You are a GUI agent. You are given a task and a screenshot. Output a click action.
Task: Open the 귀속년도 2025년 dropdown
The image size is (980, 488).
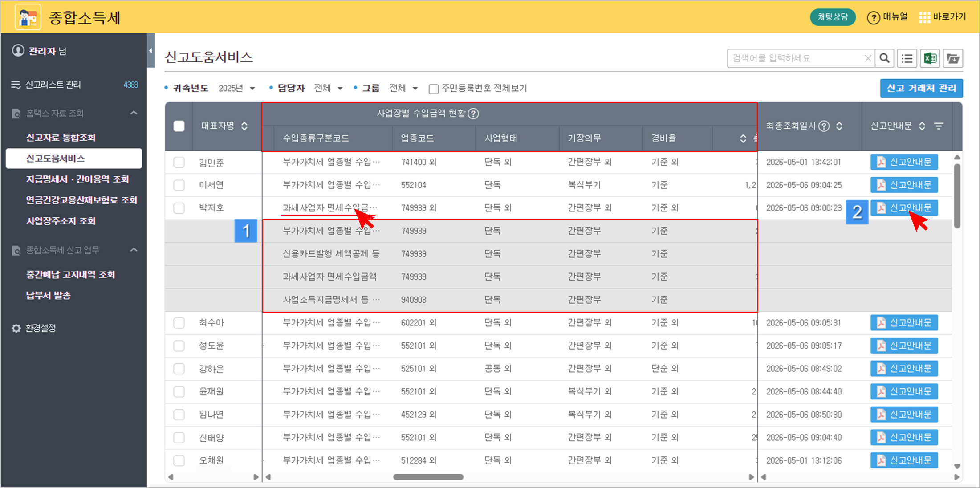click(x=237, y=88)
